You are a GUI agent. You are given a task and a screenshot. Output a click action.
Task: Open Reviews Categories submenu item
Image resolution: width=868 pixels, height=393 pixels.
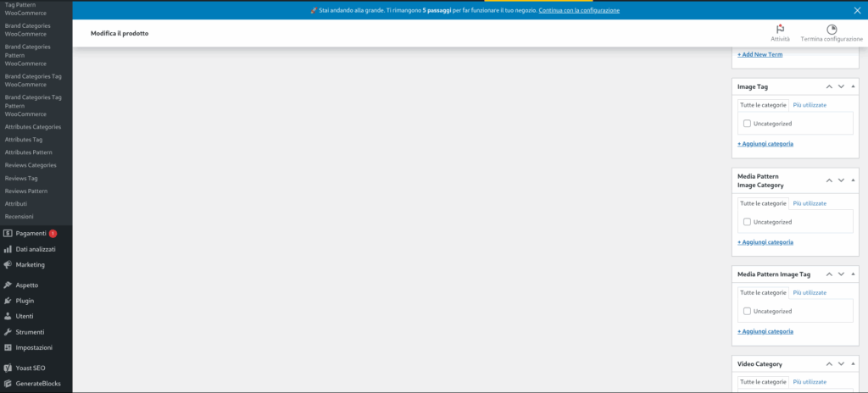(31, 165)
